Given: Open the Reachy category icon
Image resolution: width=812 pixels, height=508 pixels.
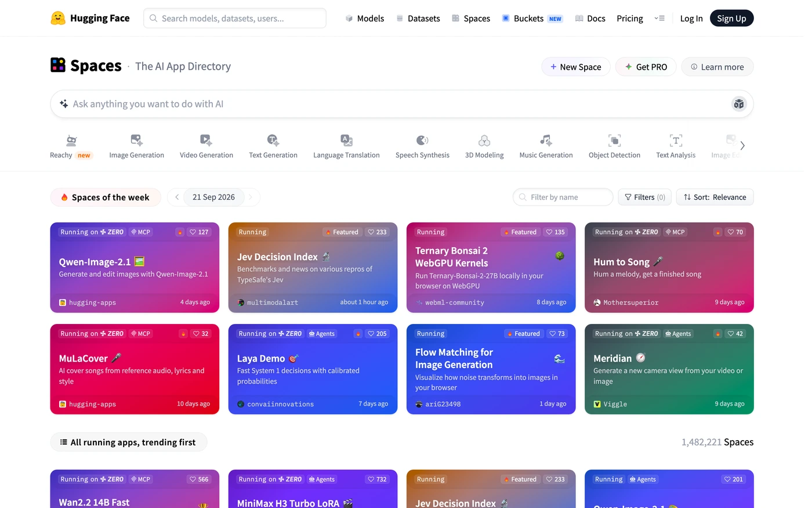Looking at the screenshot, I should pyautogui.click(x=71, y=140).
